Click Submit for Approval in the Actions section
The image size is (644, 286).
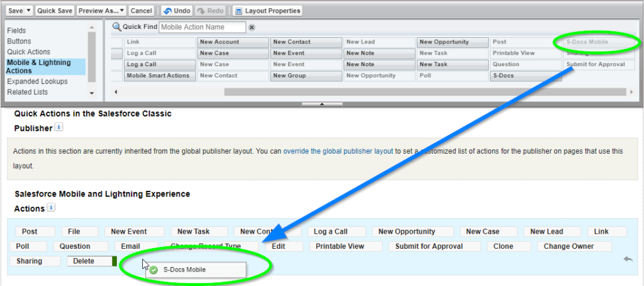(435, 246)
